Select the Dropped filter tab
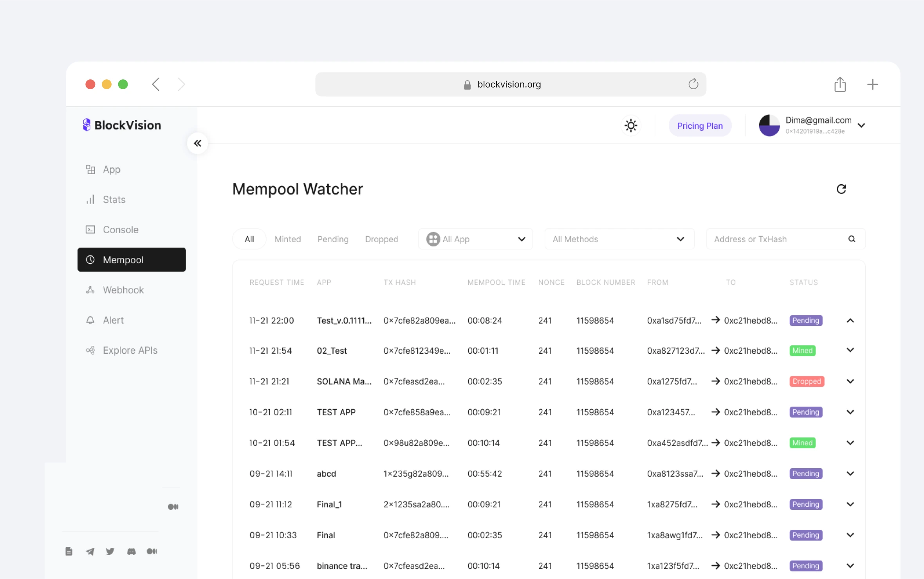 point(381,239)
